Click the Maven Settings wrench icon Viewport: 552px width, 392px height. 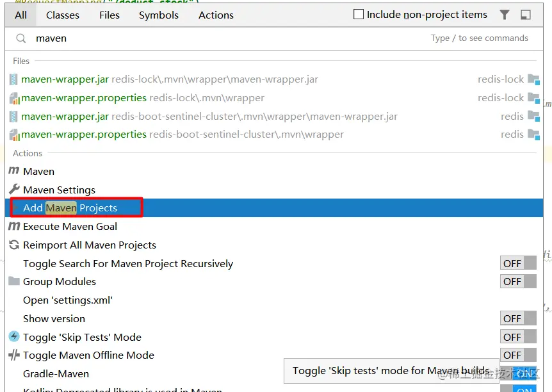(x=14, y=190)
